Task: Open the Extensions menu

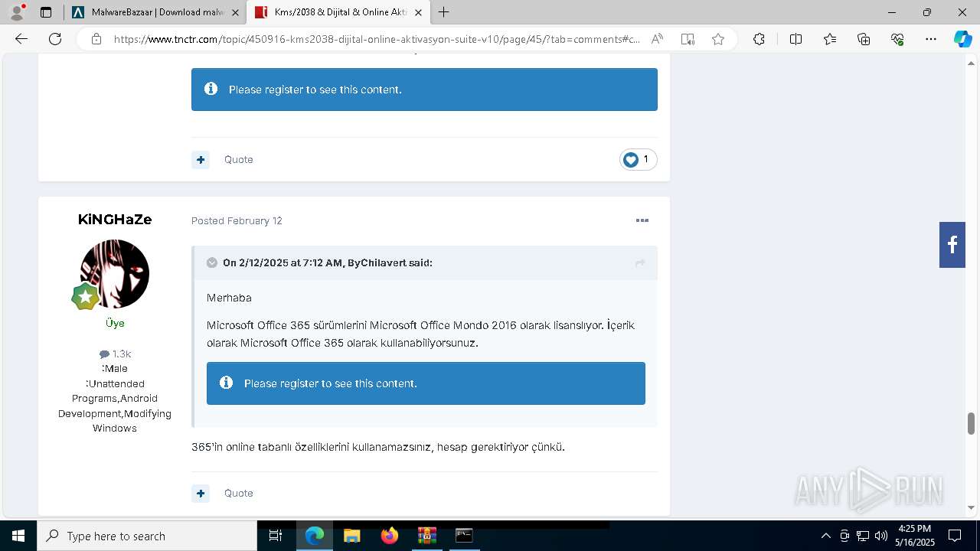Action: point(759,39)
